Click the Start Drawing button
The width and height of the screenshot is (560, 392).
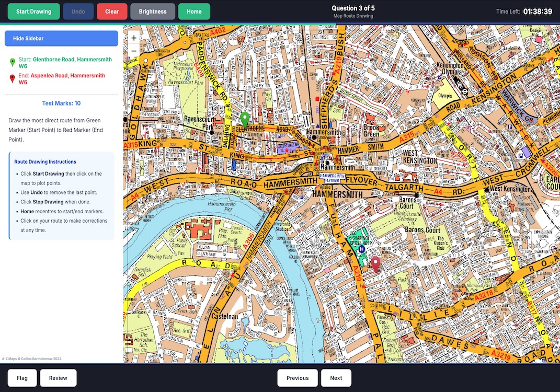(x=33, y=11)
